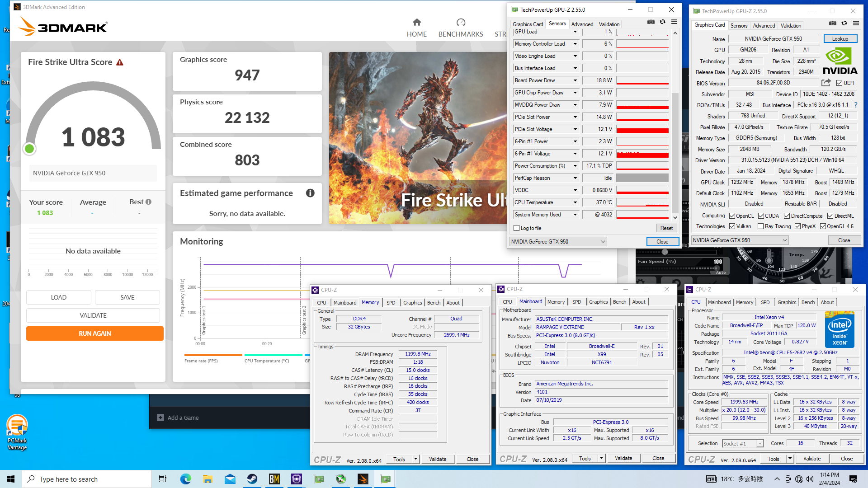Switch to 3DMark from the taskbar
The width and height of the screenshot is (868, 488).
[363, 479]
